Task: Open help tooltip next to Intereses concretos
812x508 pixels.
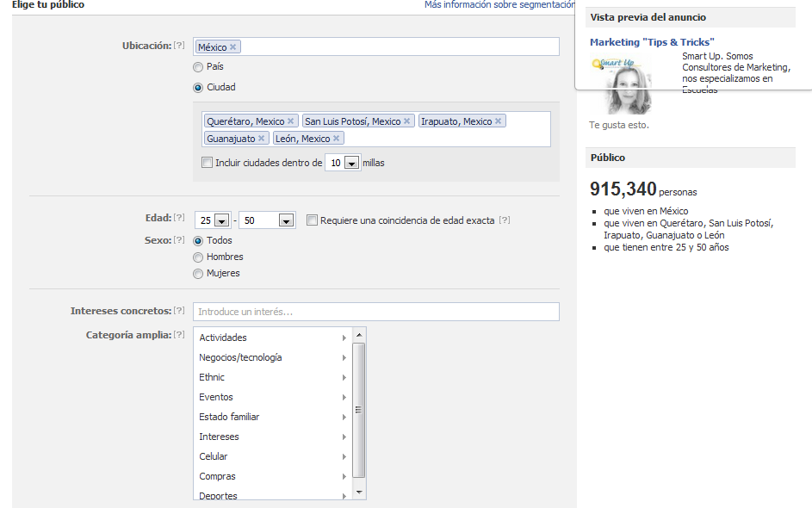Action: click(179, 311)
